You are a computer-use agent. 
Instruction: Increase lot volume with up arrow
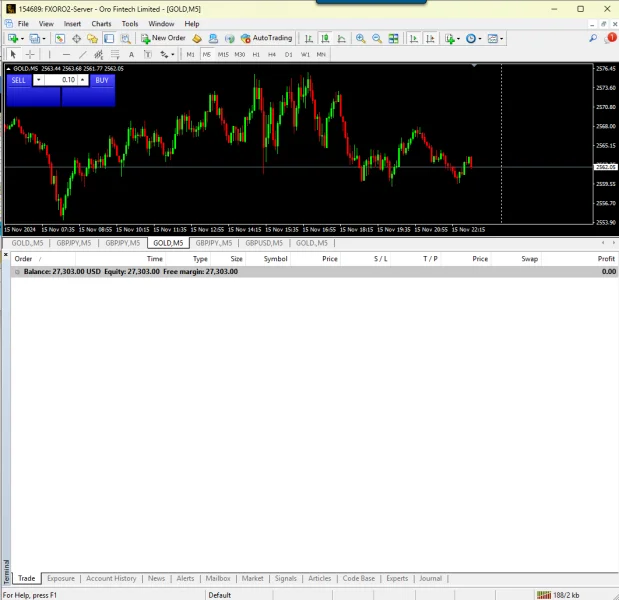click(x=83, y=78)
